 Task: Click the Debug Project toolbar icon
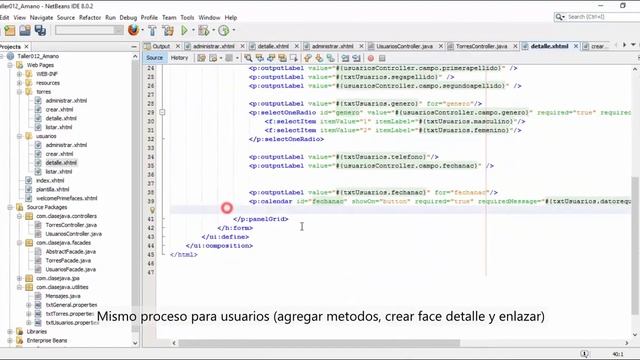[203, 30]
